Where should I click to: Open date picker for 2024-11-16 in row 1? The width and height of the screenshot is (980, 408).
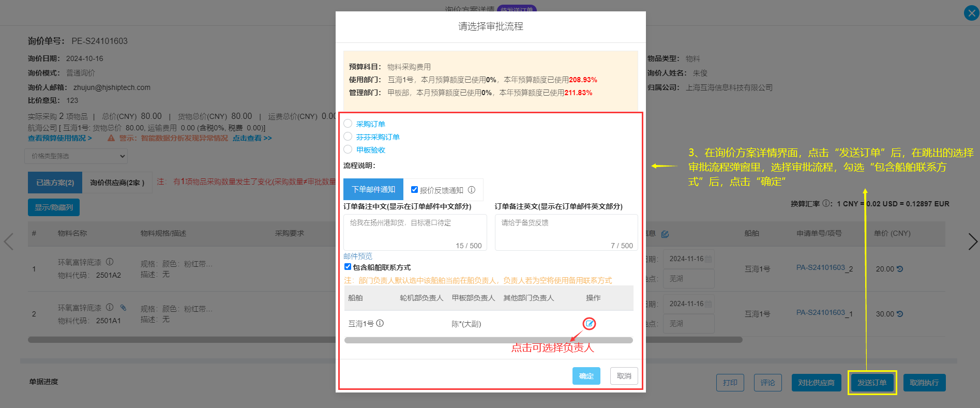tap(688, 259)
